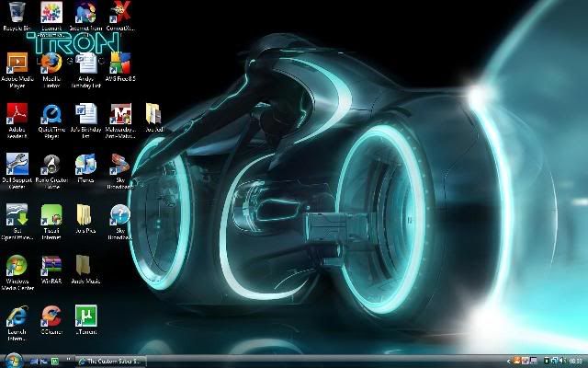This screenshot has height=368, width=588.
Task: Open the Recycle Bin desktop icon
Action: (17, 14)
